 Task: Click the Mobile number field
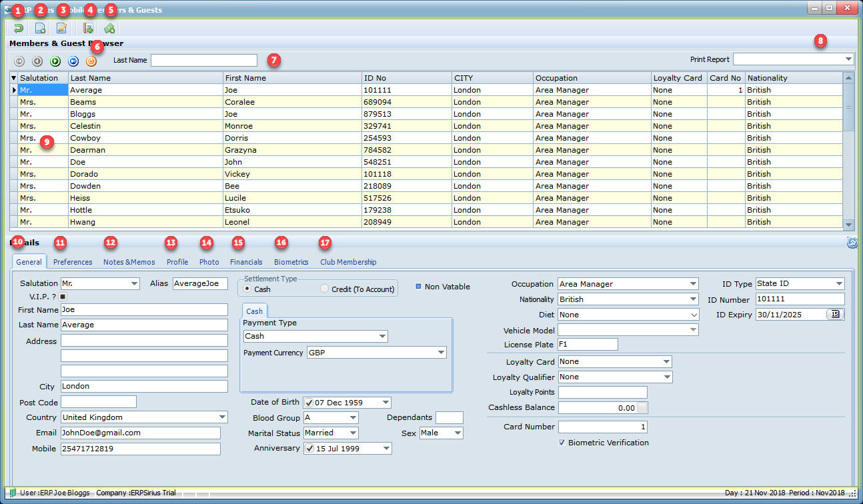pyautogui.click(x=140, y=449)
